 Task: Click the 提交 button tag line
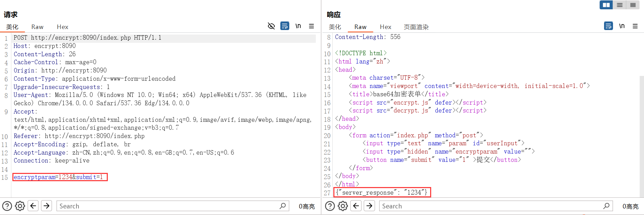coord(442,160)
